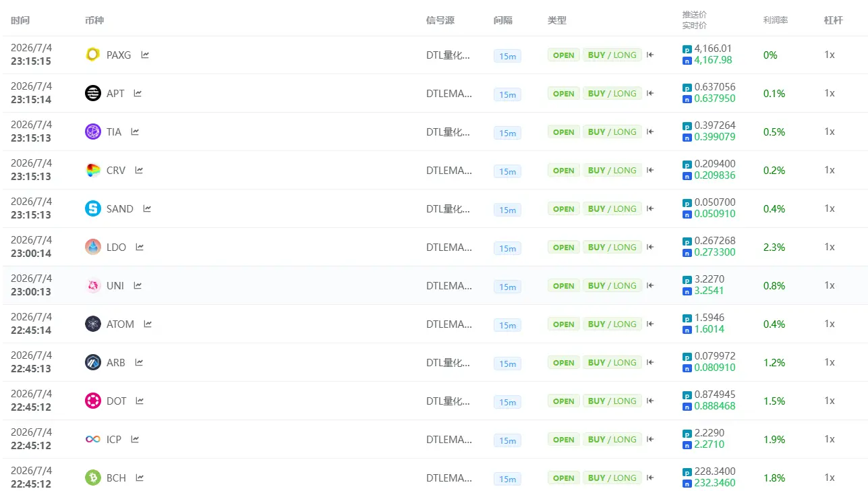The width and height of the screenshot is (868, 491).
Task: Click the push price 0.874945 for DOT
Action: point(715,395)
